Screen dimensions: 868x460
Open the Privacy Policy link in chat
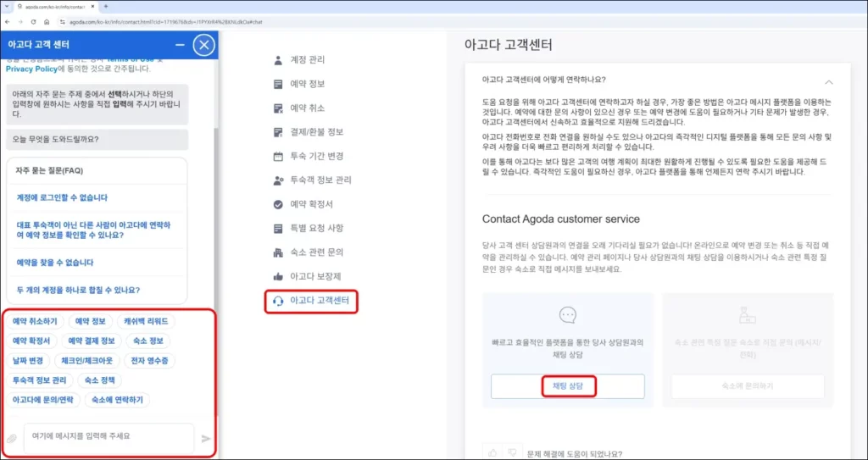tap(31, 69)
